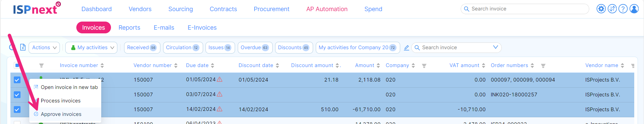Open the user profile icon
The width and height of the screenshot is (644, 124).
(634, 9)
